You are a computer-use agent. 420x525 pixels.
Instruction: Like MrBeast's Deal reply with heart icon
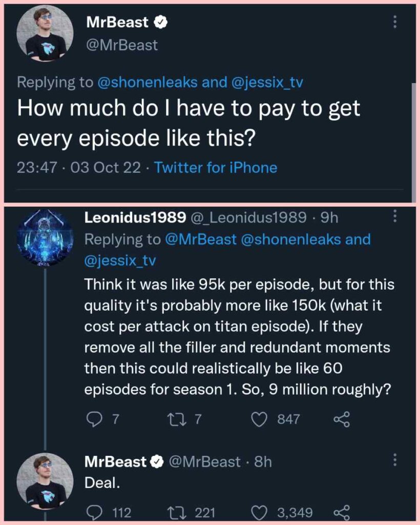[x=261, y=512]
